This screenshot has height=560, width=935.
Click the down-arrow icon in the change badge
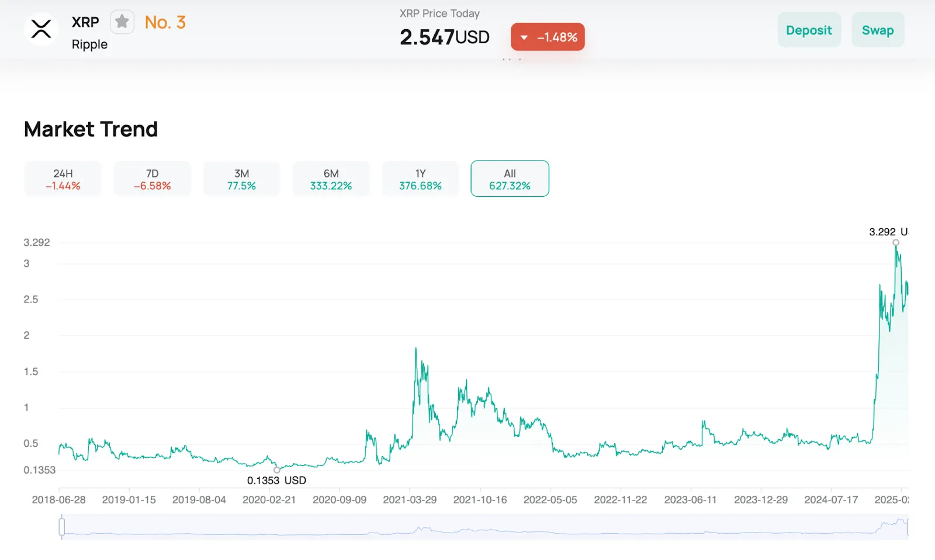click(x=524, y=37)
